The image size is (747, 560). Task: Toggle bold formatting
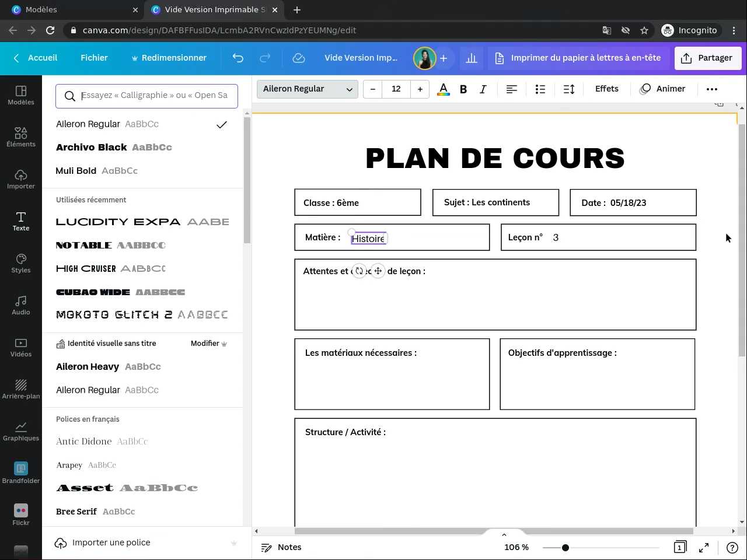click(x=463, y=89)
